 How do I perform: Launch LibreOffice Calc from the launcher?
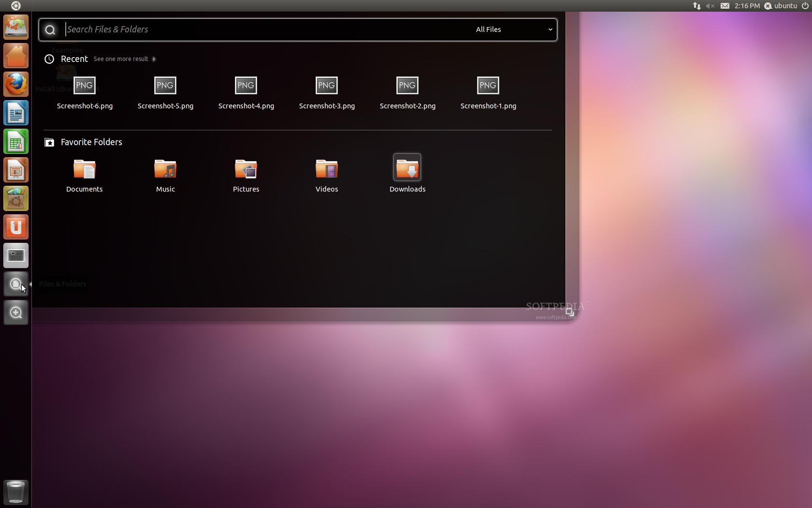tap(16, 141)
